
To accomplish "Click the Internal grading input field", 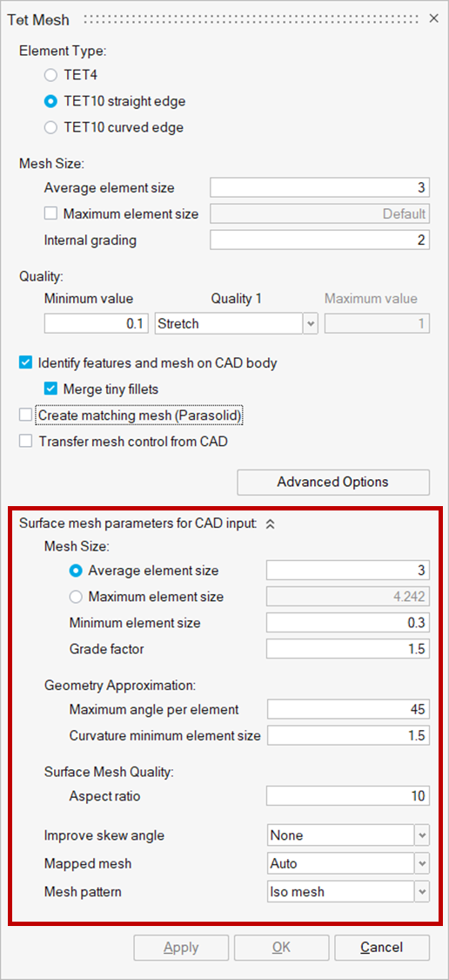I will [319, 240].
